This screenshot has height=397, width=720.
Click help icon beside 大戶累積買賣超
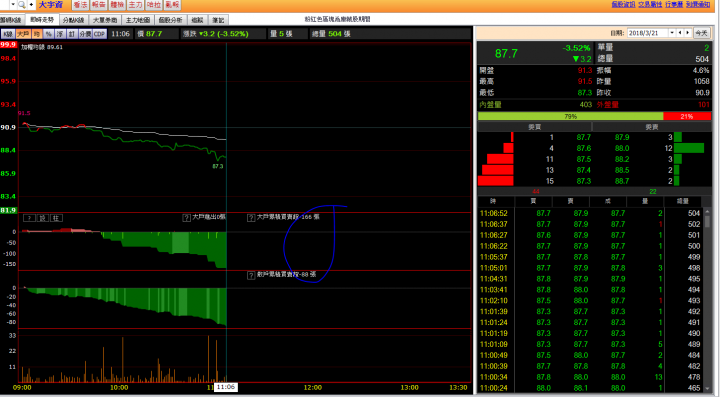[x=251, y=218]
